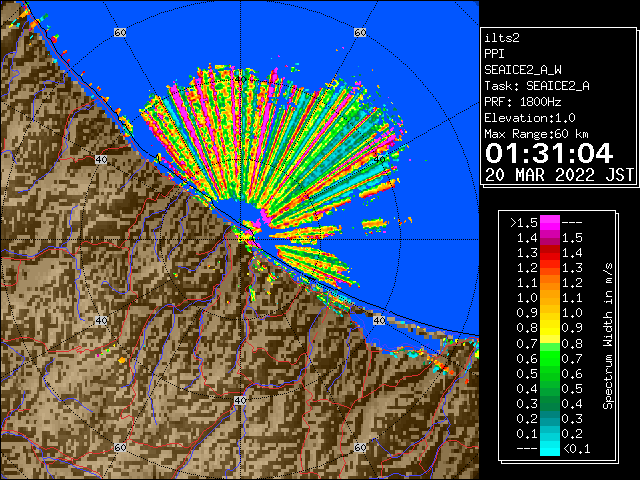Click the ">1.5" legend label
The width and height of the screenshot is (640, 480).
(x=524, y=223)
